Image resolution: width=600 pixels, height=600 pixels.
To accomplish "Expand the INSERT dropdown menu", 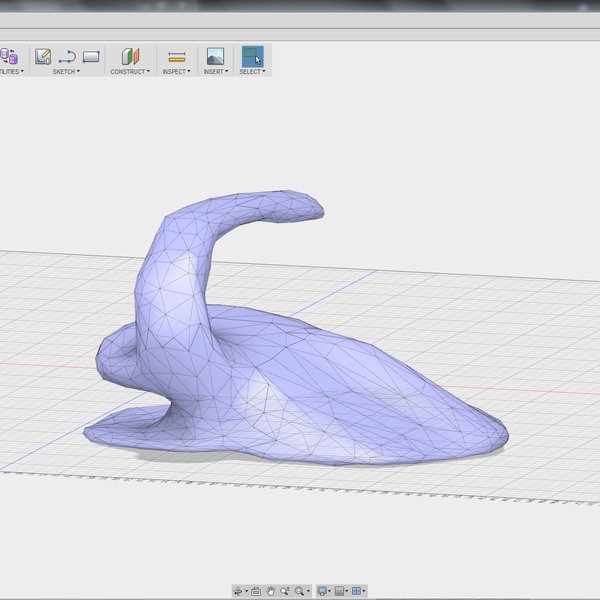I will [215, 72].
